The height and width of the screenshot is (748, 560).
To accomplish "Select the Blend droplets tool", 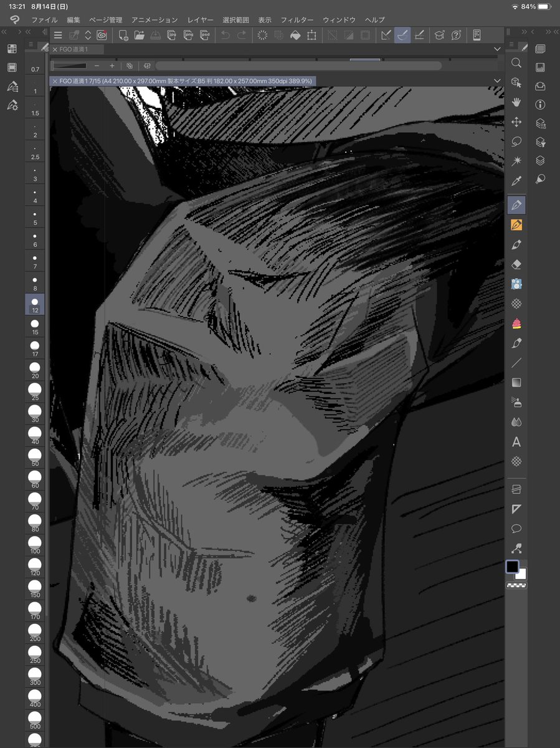I will (516, 422).
